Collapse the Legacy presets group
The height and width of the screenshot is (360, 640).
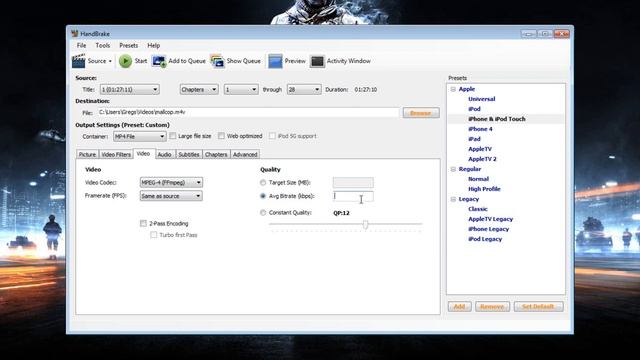(453, 199)
